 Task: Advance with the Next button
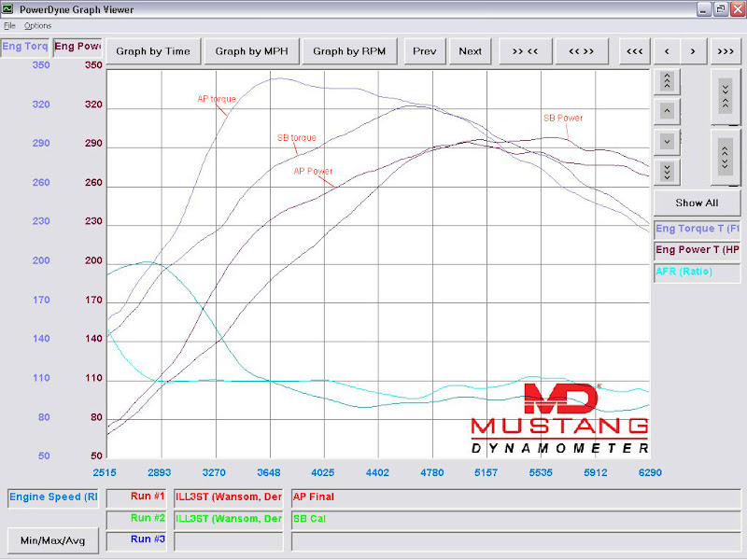pyautogui.click(x=471, y=51)
